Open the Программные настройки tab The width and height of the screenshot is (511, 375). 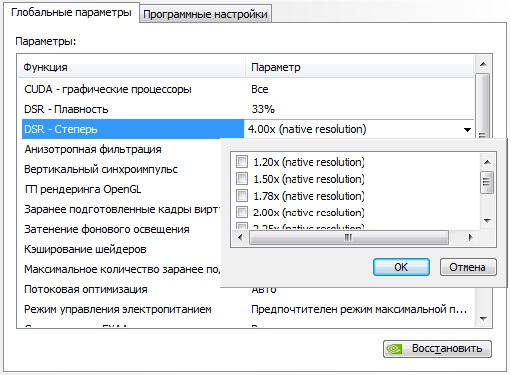[205, 14]
